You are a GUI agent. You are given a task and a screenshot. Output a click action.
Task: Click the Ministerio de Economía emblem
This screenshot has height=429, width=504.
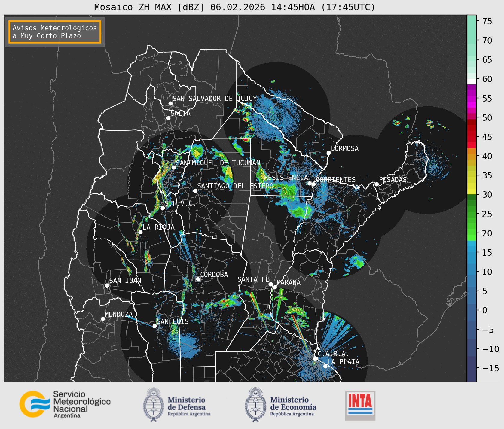[x=256, y=404]
